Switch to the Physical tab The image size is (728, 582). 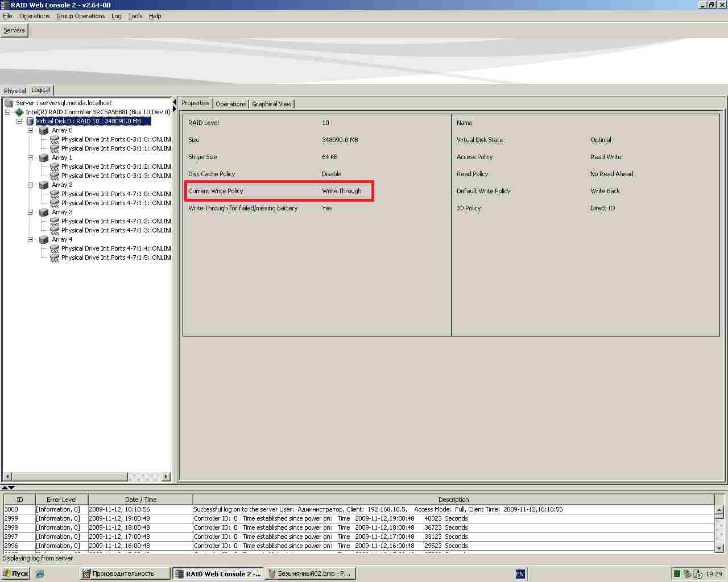click(15, 91)
